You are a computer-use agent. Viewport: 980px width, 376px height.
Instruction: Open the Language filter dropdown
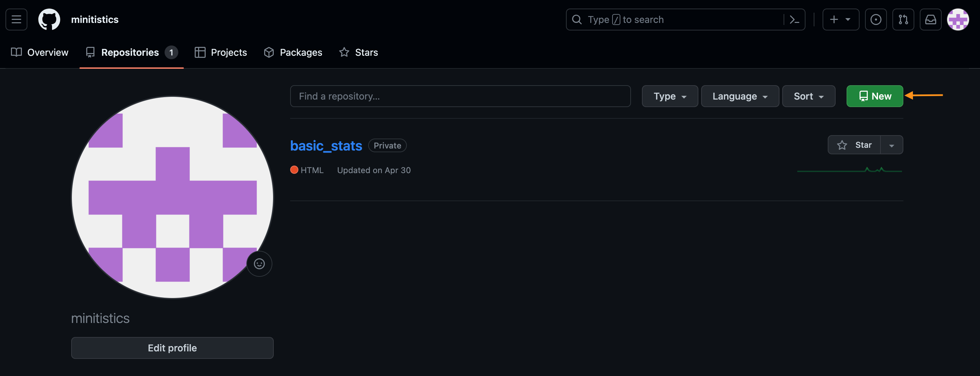[739, 96]
